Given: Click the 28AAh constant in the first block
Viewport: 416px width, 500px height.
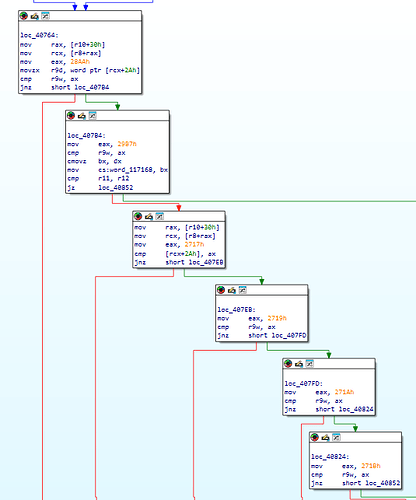Looking at the screenshot, I should [80, 62].
